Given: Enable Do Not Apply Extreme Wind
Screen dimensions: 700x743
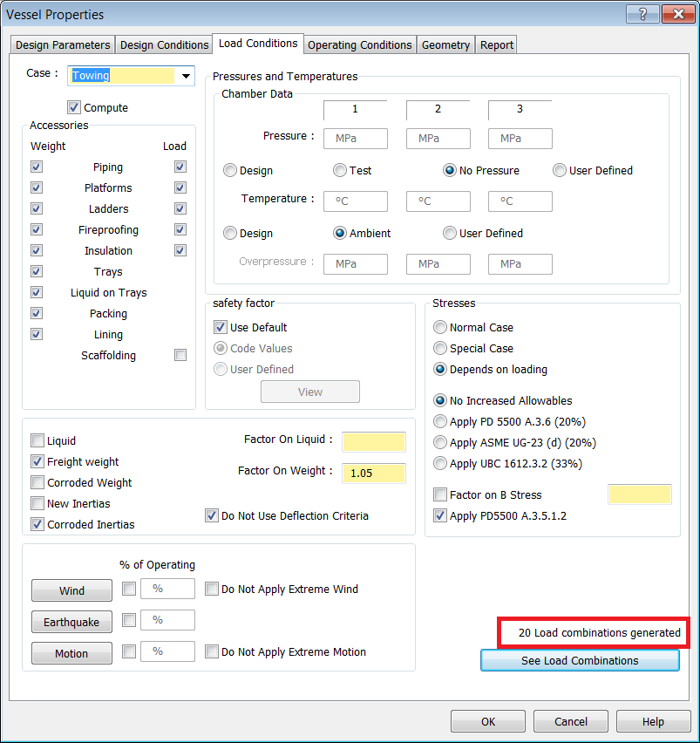Looking at the screenshot, I should click(x=212, y=589).
